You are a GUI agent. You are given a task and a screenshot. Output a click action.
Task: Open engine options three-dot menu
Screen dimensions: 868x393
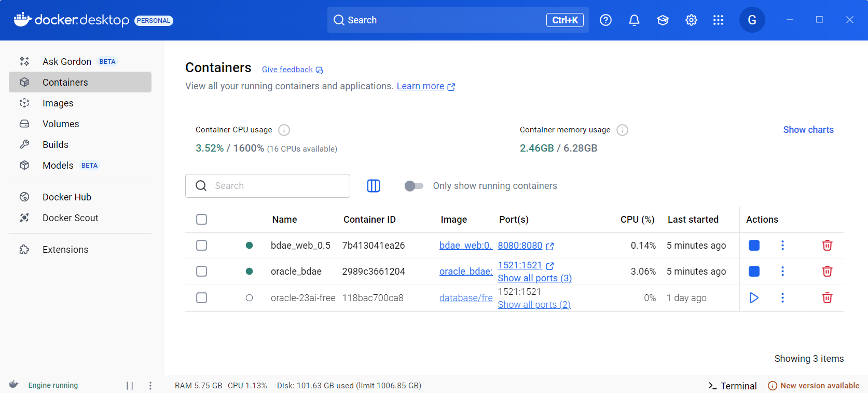pos(150,386)
